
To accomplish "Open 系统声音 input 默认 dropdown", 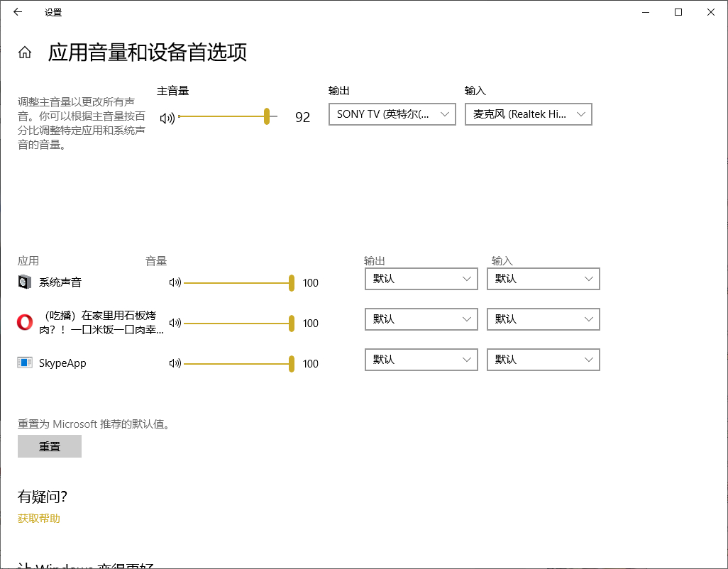I will pyautogui.click(x=544, y=279).
